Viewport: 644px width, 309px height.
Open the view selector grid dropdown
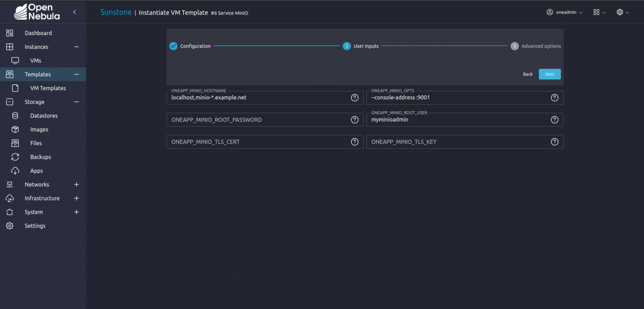pyautogui.click(x=599, y=12)
